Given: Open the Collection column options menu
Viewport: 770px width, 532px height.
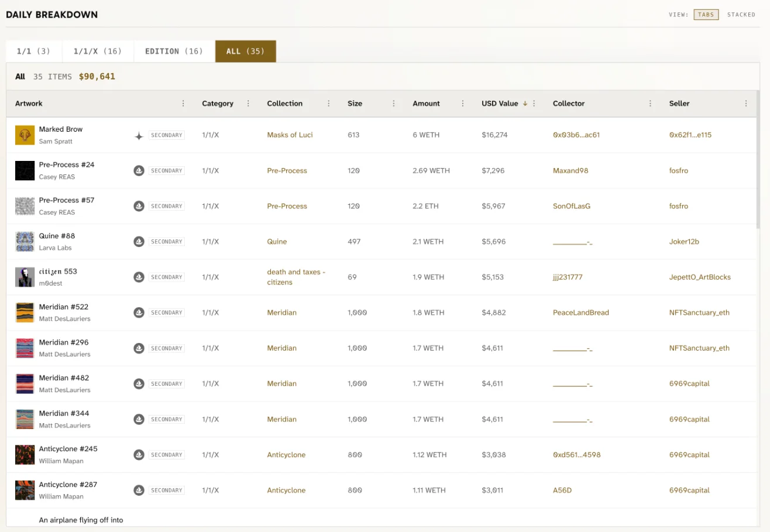Looking at the screenshot, I should (329, 104).
